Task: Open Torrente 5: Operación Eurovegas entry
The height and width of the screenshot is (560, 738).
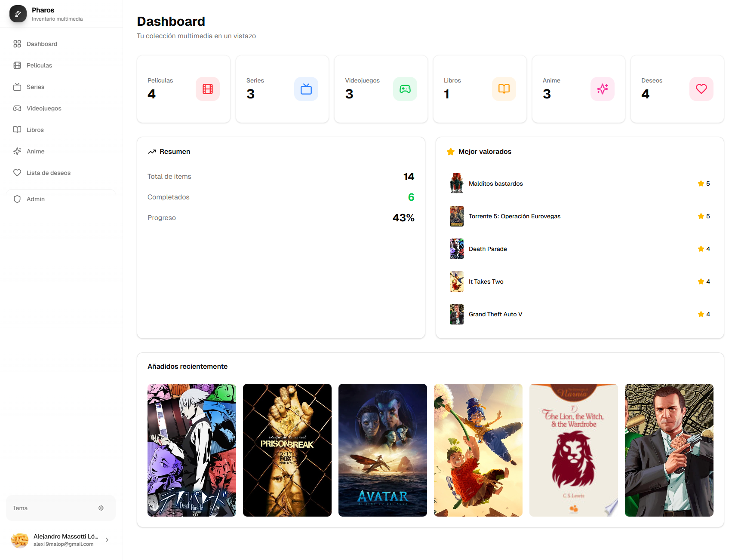Action: [514, 216]
